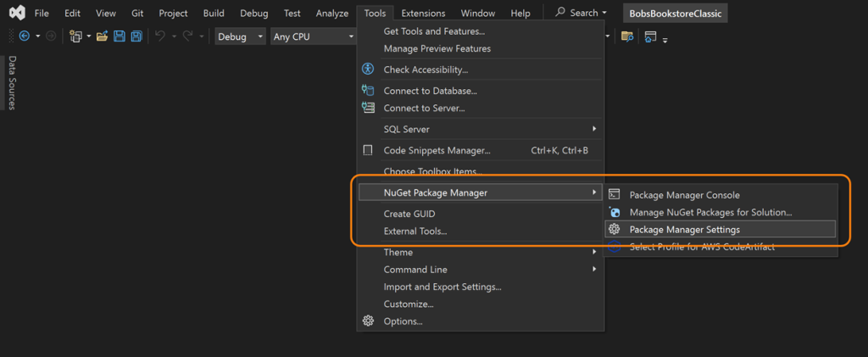Open the toolbar overflow options arrow
The image size is (868, 357).
[x=665, y=39]
